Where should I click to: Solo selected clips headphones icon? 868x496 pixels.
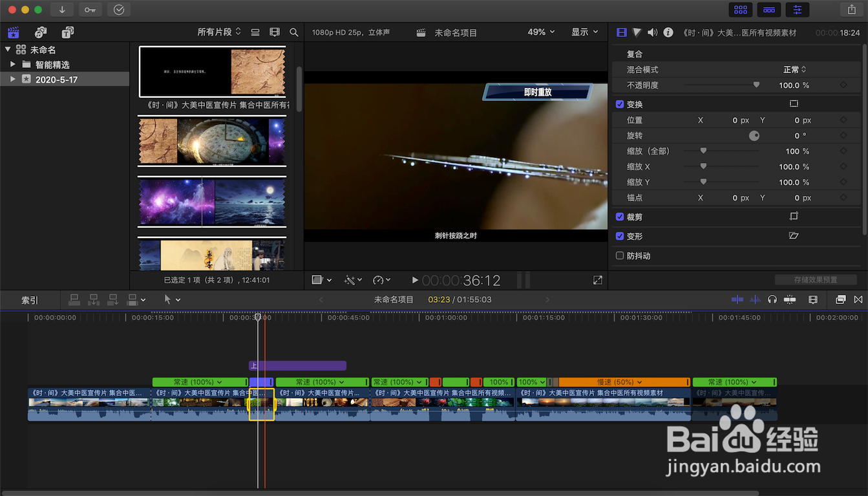pyautogui.click(x=772, y=299)
